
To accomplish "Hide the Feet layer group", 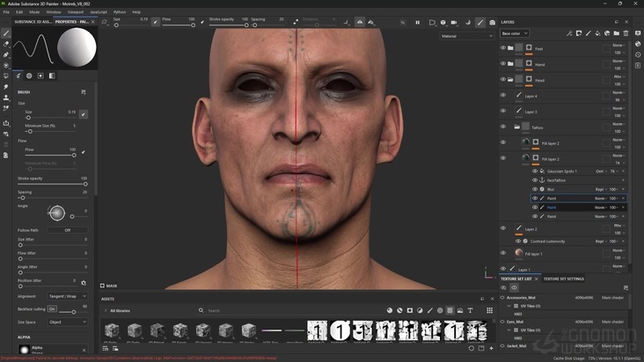I will pos(503,48).
